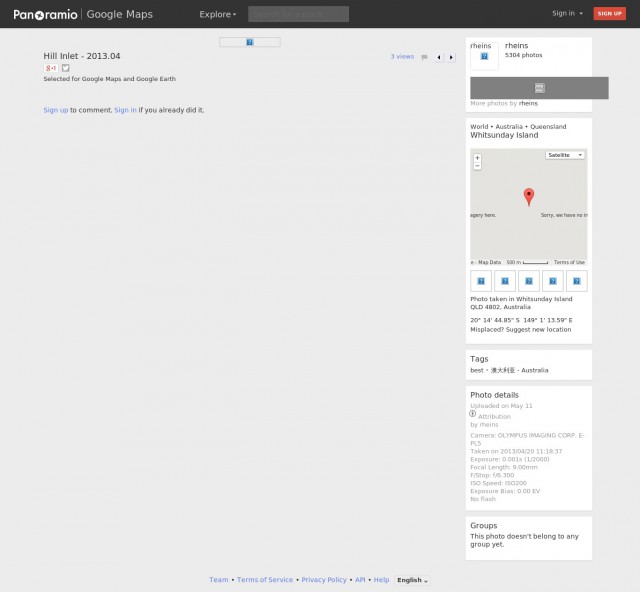Screen dimensions: 640x592
Task: Flag this photo with the flag icon
Action: point(424,57)
